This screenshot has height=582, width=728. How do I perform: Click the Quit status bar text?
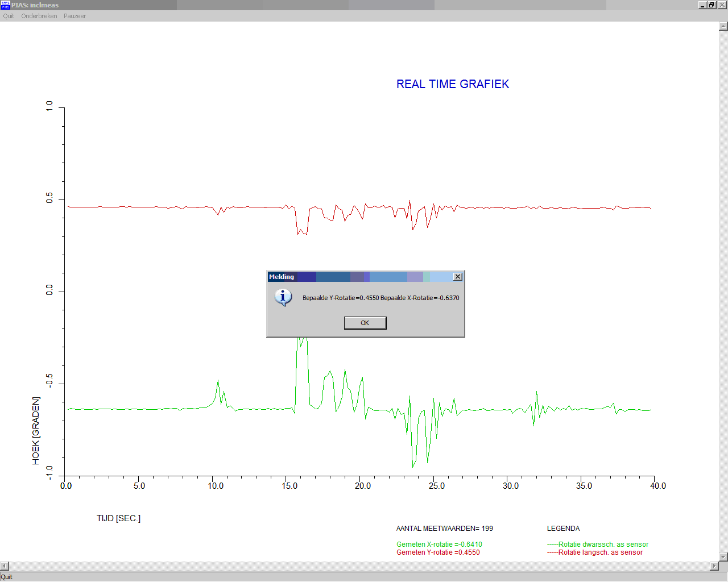(6, 577)
